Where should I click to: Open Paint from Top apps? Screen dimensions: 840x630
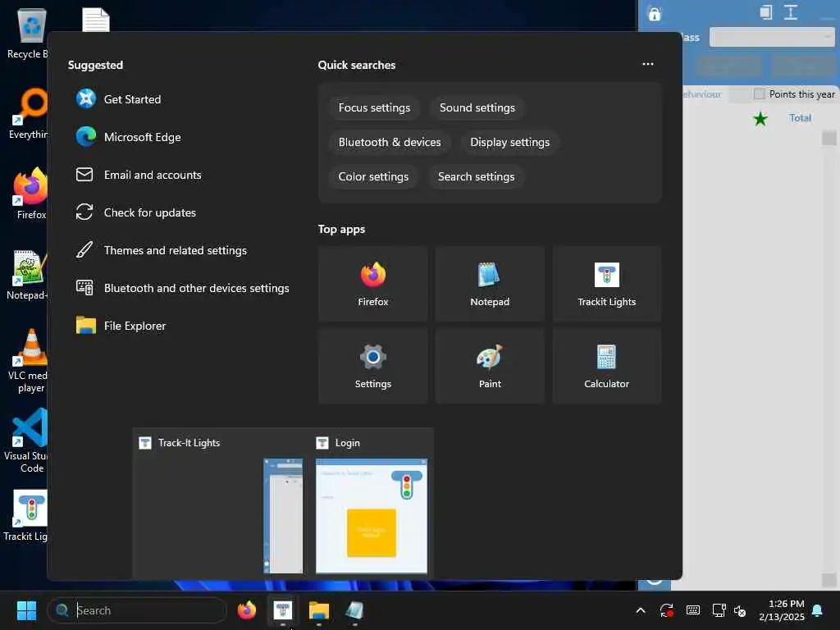tap(490, 366)
